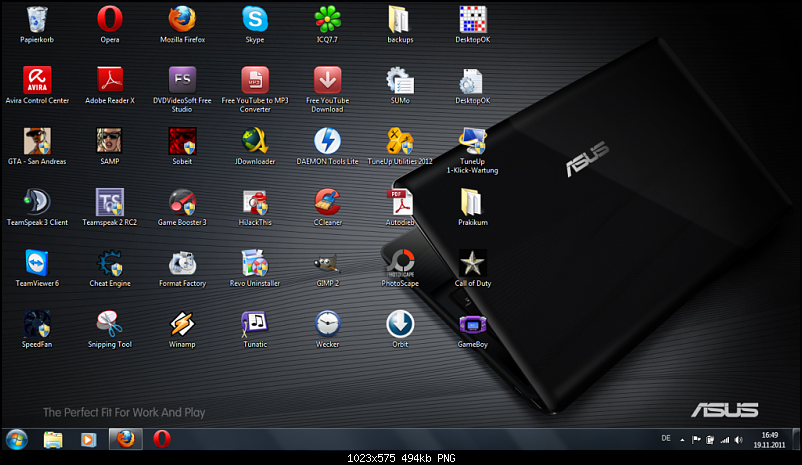The width and height of the screenshot is (802, 465).
Task: Open the volume speaker tray icon
Action: 739,439
